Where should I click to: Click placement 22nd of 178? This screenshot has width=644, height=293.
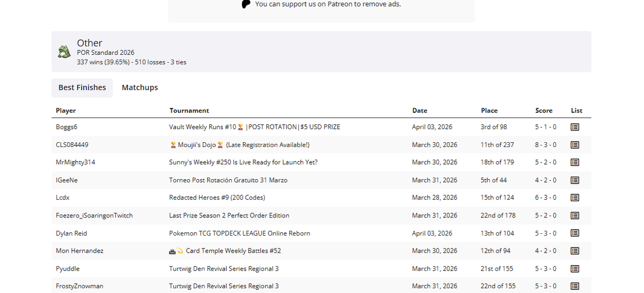point(498,215)
